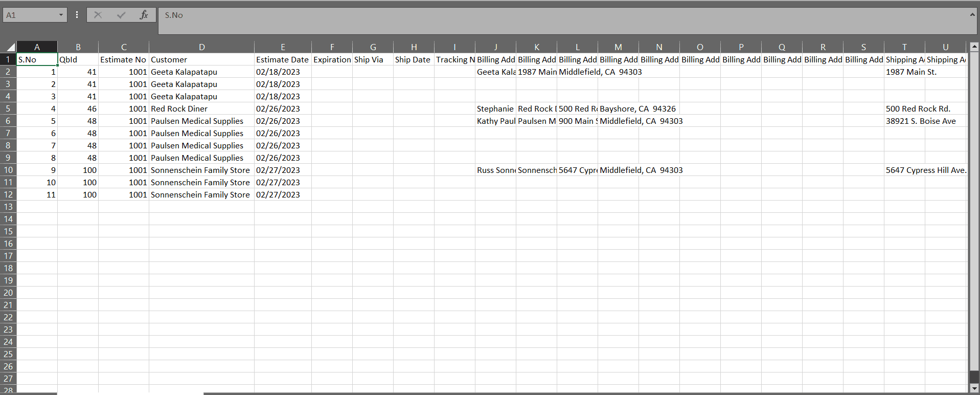Select S.No 11 cell
980x395 pixels.
[37, 194]
